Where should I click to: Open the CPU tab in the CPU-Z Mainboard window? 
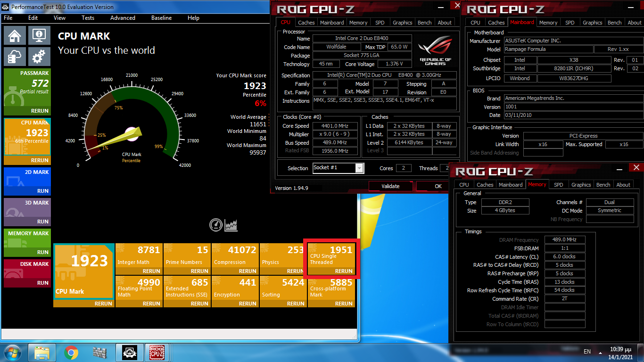coord(476,23)
